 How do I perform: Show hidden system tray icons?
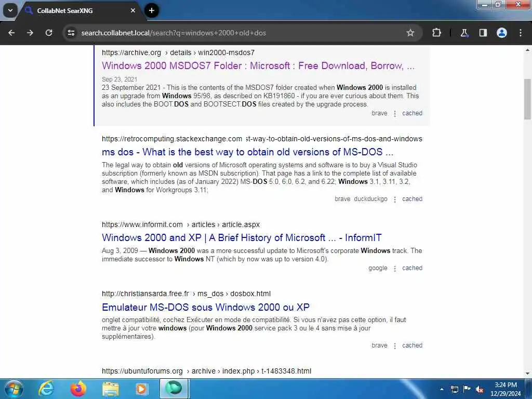(x=442, y=389)
